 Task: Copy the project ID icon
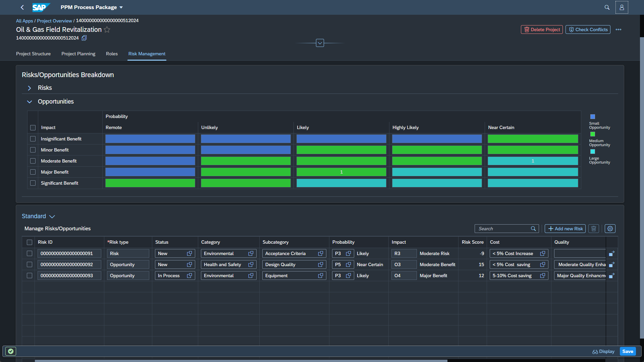pos(84,38)
